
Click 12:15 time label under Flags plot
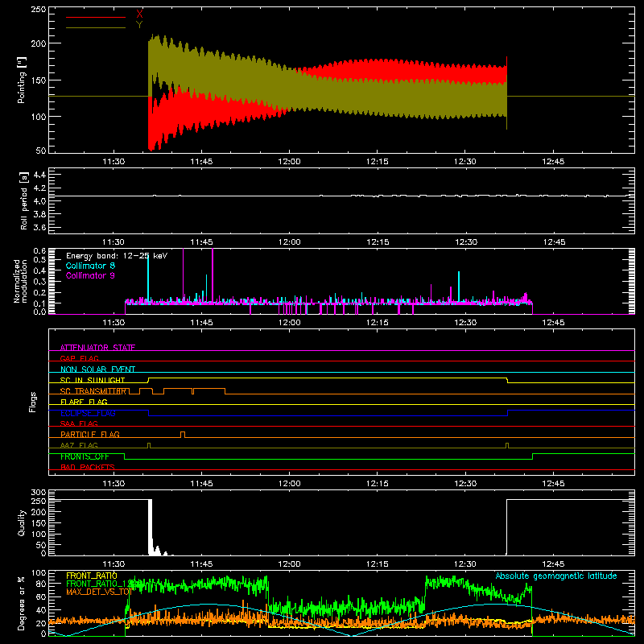(x=377, y=484)
